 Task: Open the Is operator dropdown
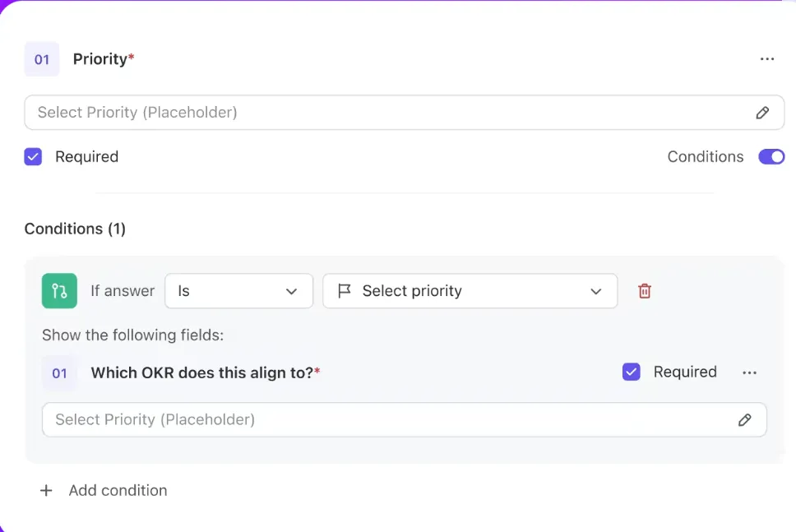(x=238, y=290)
